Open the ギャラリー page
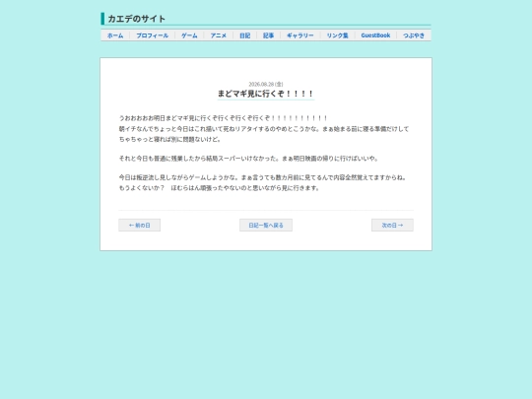The height and width of the screenshot is (399, 532). tap(300, 35)
